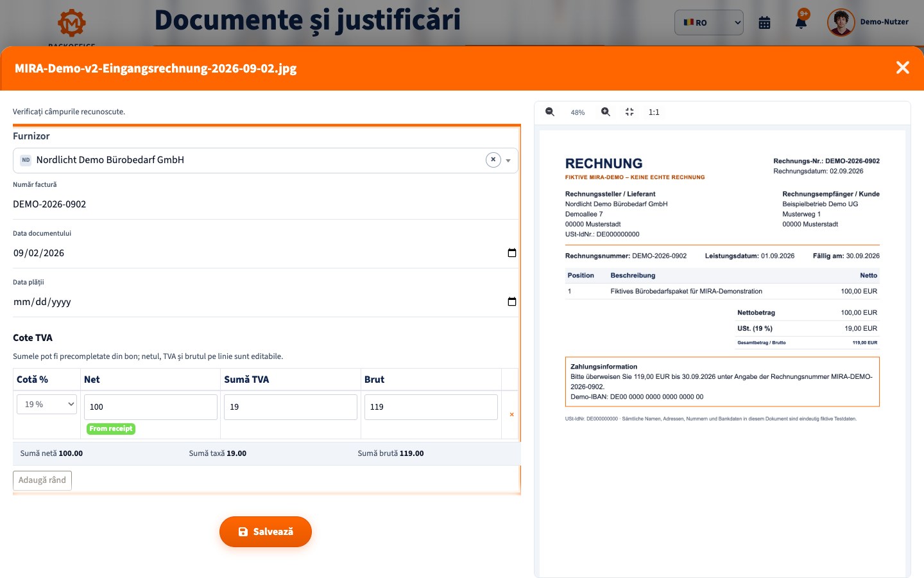This screenshot has height=578, width=924.
Task: Open the Demo-Nutzer profile avatar
Action: point(841,22)
